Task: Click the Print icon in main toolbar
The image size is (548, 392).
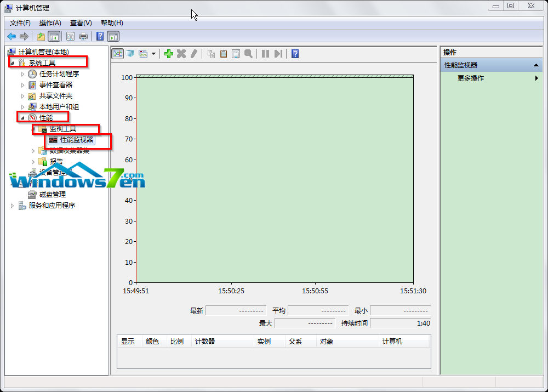Action: (x=83, y=37)
